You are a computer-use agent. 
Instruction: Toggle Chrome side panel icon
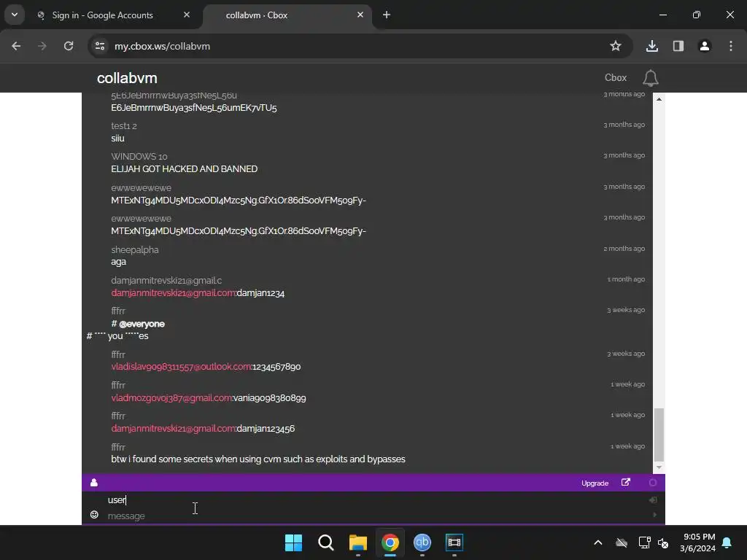[x=678, y=46]
